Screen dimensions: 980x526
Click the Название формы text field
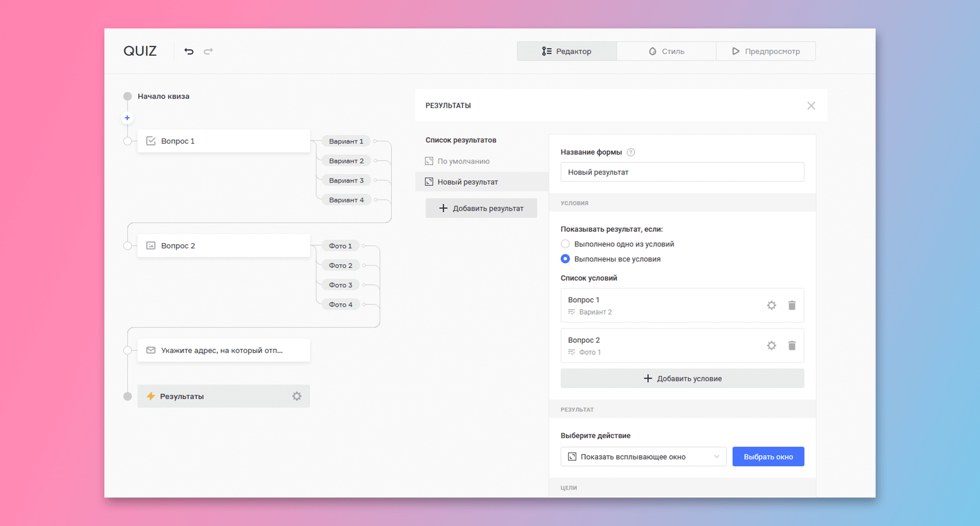click(682, 172)
